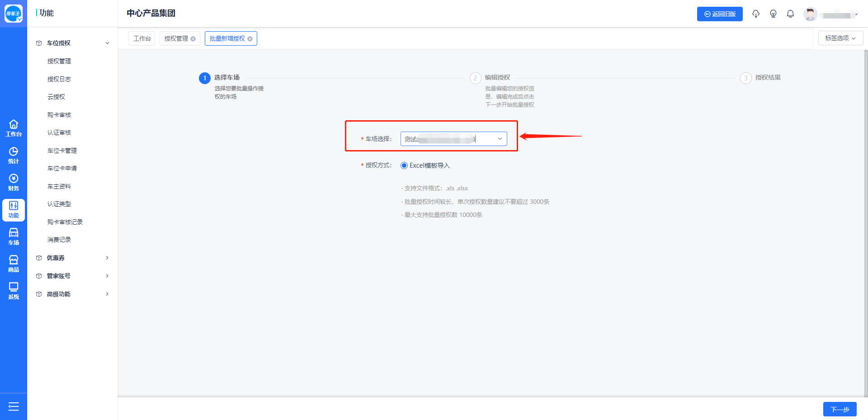Click the 高级功能 cube icon
Viewport: 868px width, 420px height.
pyautogui.click(x=39, y=294)
